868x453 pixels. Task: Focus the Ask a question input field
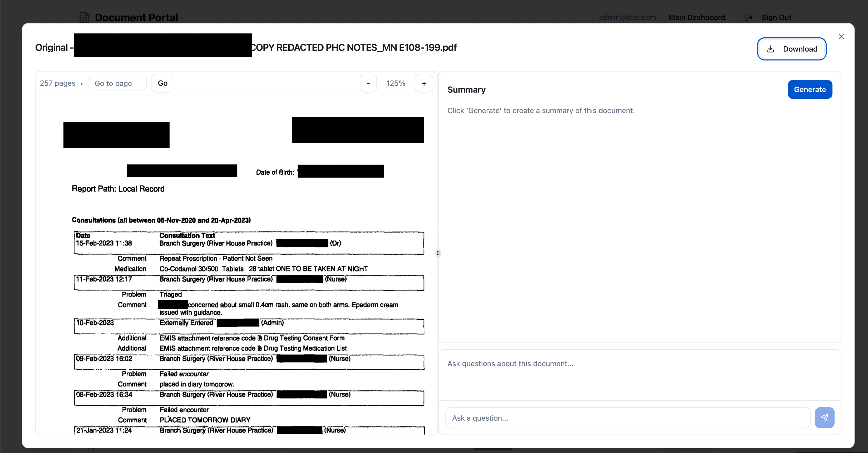[x=627, y=418]
